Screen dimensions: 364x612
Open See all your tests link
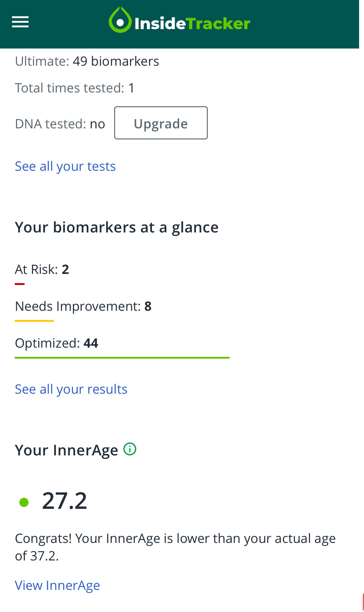click(x=65, y=166)
